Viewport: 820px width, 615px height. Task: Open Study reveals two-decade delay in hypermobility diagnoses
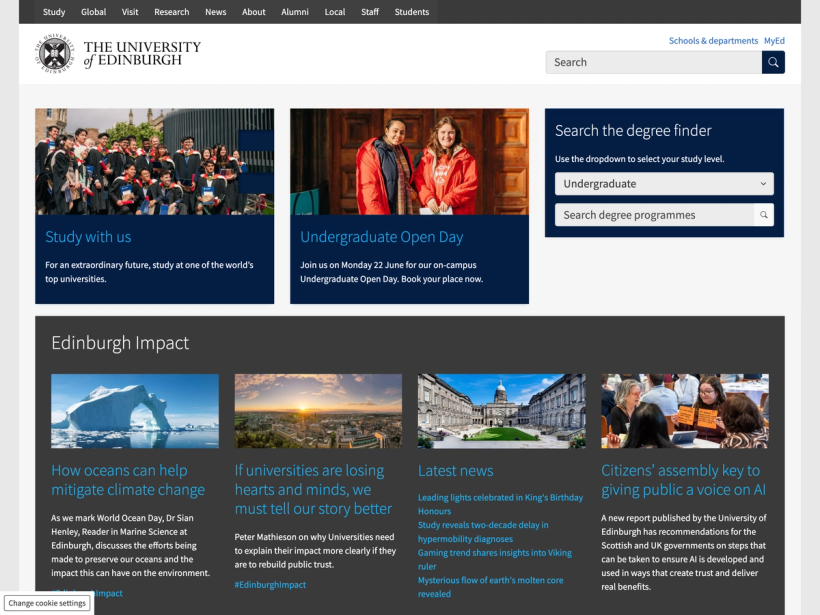pyautogui.click(x=483, y=532)
